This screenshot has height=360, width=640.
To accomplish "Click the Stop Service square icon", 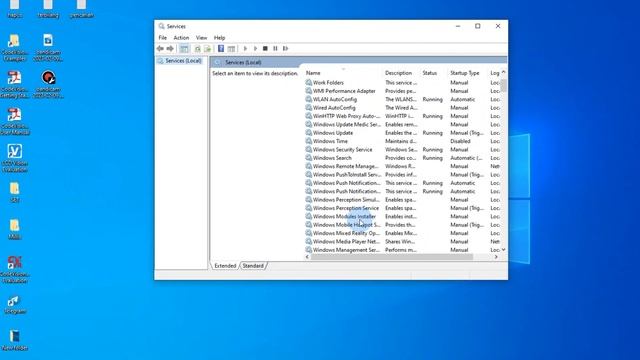I will click(265, 49).
